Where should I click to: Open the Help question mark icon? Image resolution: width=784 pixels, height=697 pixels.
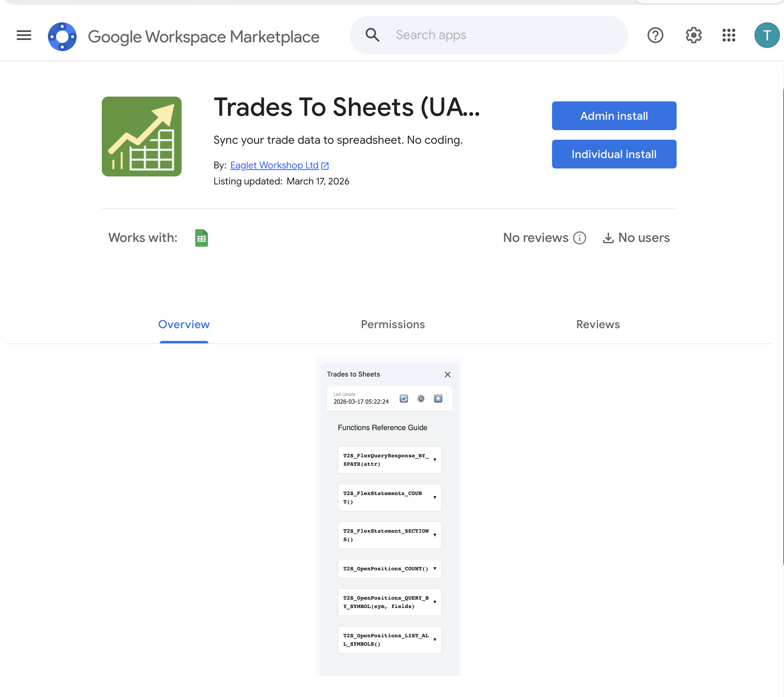point(655,36)
